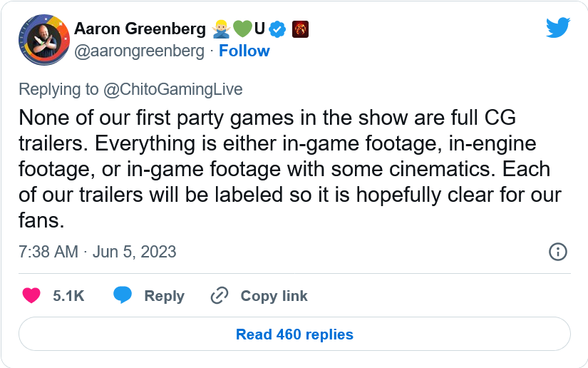The width and height of the screenshot is (588, 368).
Task: Select the Reply label
Action: [164, 296]
